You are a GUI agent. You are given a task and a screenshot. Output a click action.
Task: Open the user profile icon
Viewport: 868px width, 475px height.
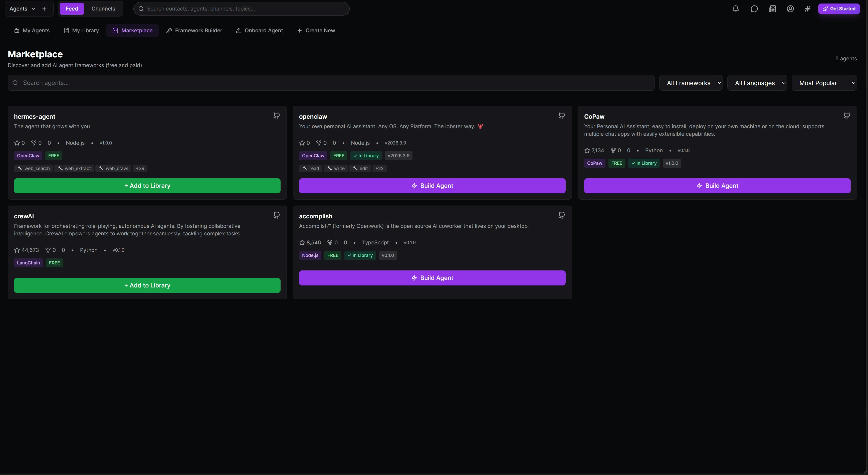tap(790, 9)
